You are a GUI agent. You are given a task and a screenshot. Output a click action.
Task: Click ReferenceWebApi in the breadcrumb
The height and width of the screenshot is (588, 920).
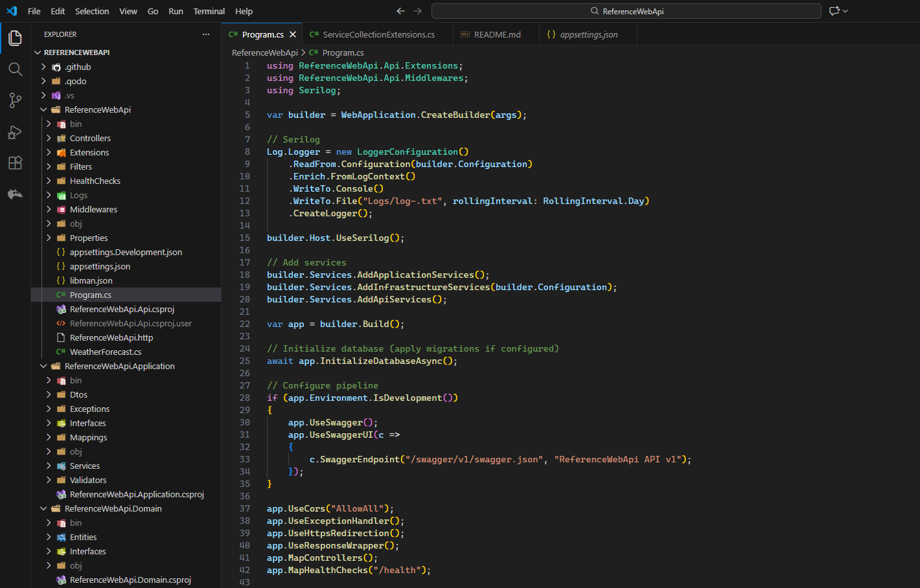(x=265, y=52)
